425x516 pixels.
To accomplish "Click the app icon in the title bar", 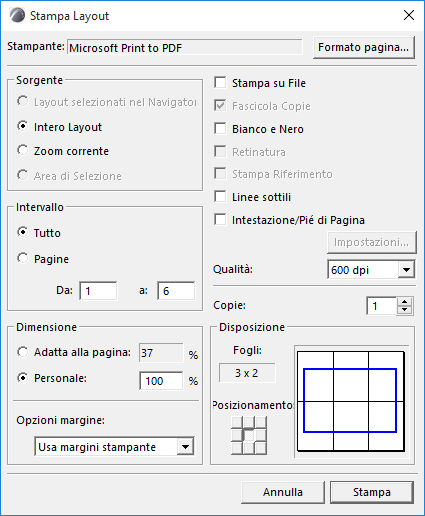I will pos(17,16).
